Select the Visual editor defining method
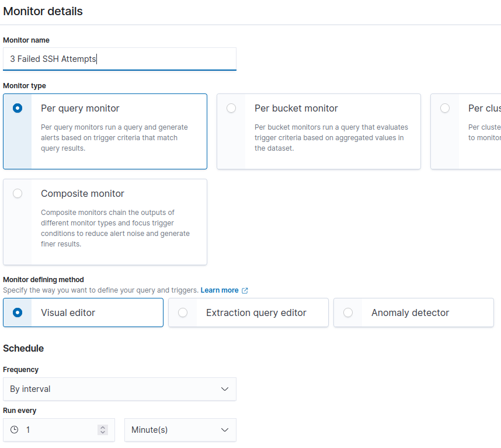The width and height of the screenshot is (501, 448). [x=18, y=312]
